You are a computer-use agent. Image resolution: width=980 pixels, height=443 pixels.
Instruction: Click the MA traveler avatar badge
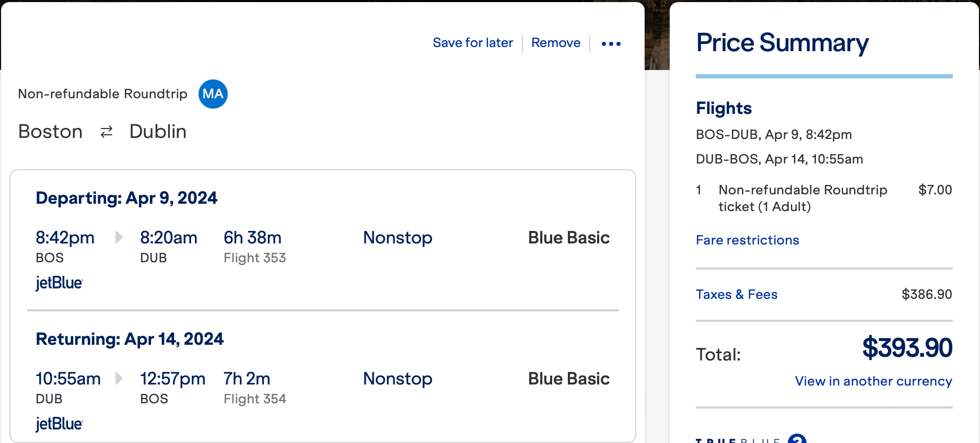(213, 94)
